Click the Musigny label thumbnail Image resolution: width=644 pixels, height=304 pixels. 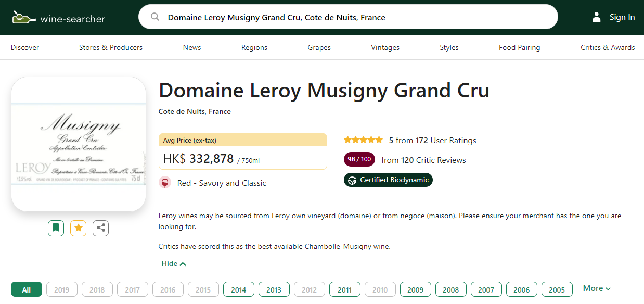pos(78,144)
